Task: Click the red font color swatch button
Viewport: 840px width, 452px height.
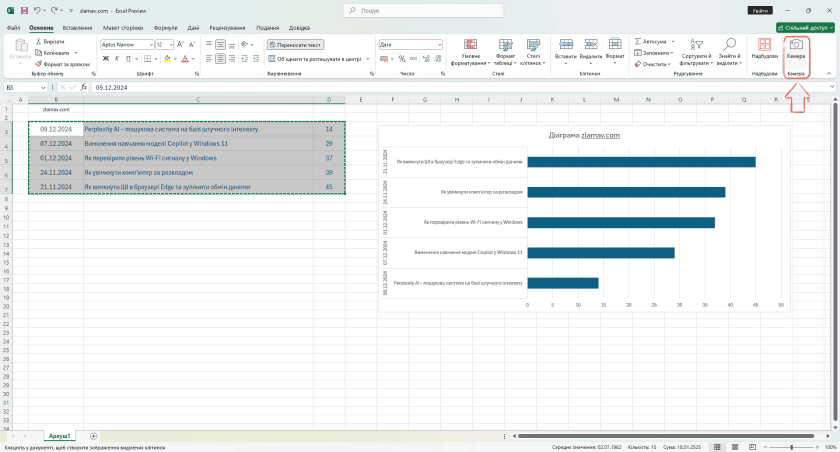Action: point(185,58)
